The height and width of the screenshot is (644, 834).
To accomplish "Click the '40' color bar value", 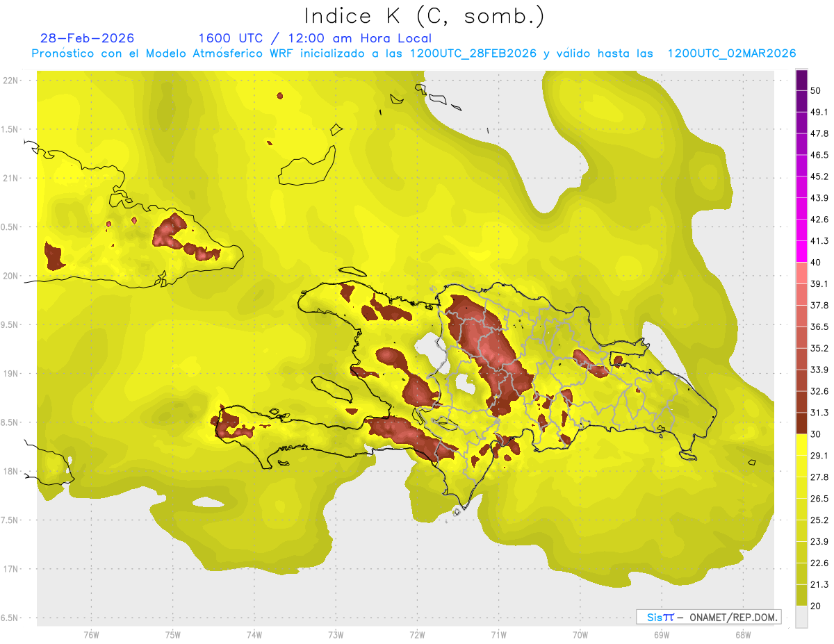I will click(816, 263).
